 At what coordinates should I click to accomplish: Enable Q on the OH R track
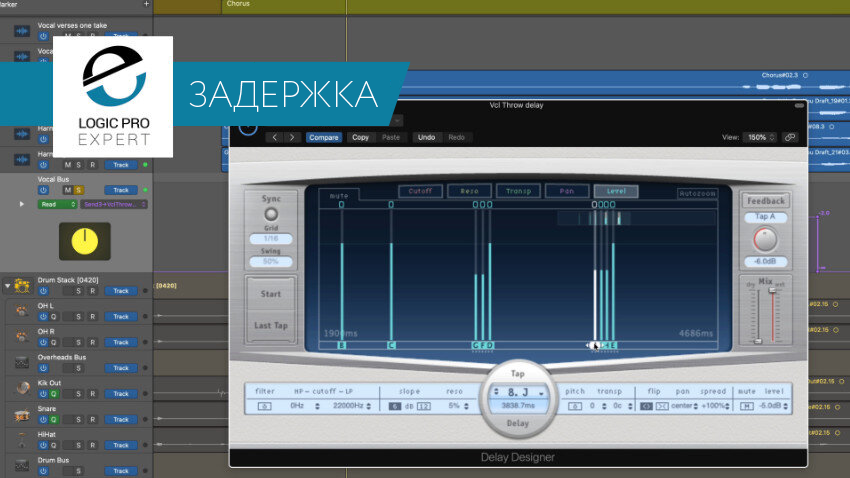pyautogui.click(x=54, y=343)
